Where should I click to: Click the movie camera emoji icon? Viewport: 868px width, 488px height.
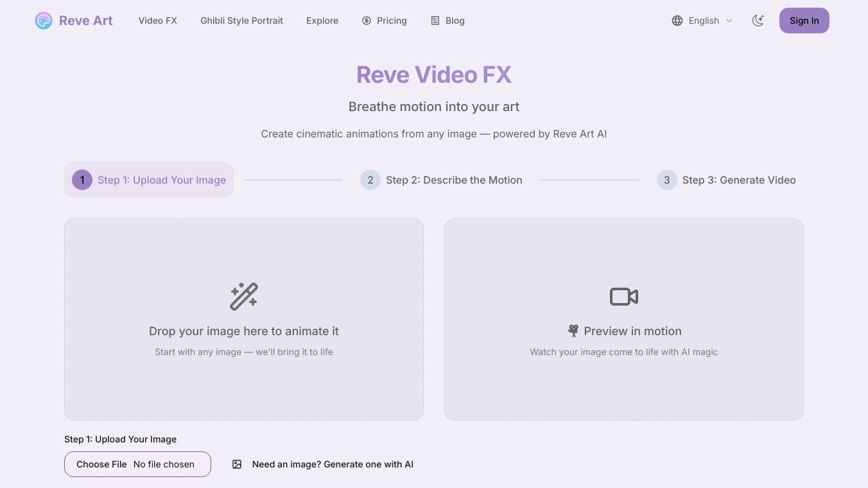pyautogui.click(x=573, y=331)
